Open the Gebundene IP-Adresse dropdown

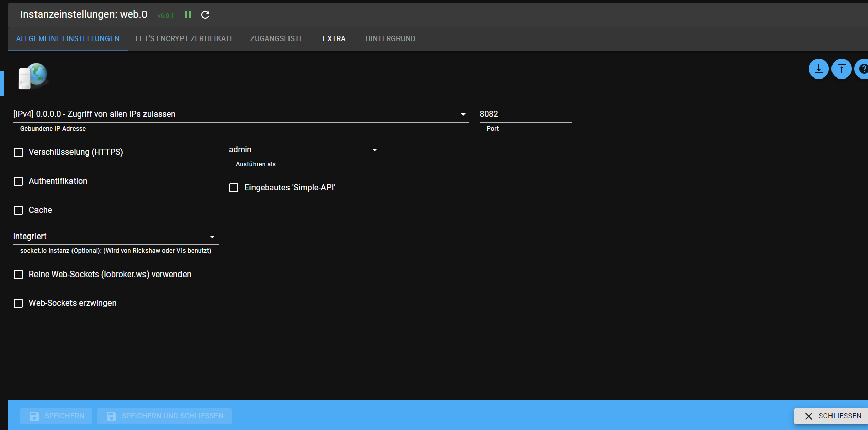click(x=241, y=114)
